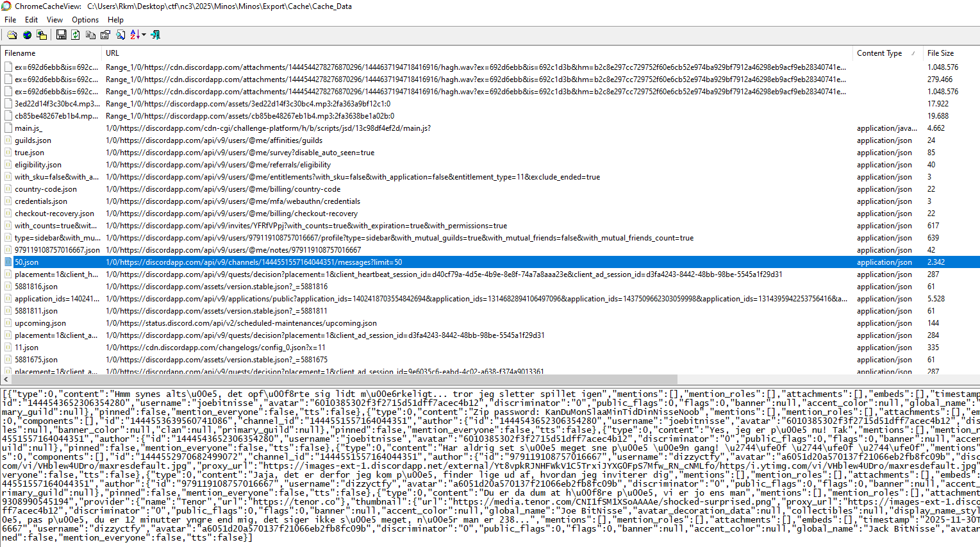
Task: Click the ChromeCacheView title bar icon
Action: point(6,6)
